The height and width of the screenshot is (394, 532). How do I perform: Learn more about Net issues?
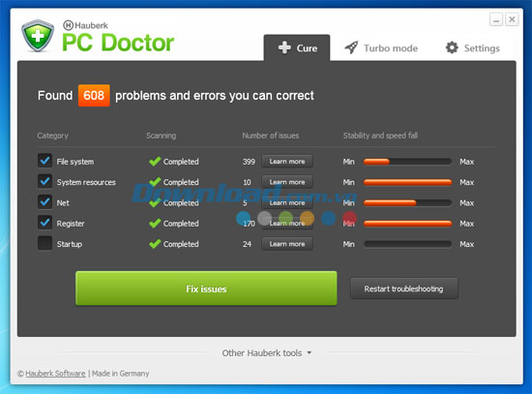point(287,202)
